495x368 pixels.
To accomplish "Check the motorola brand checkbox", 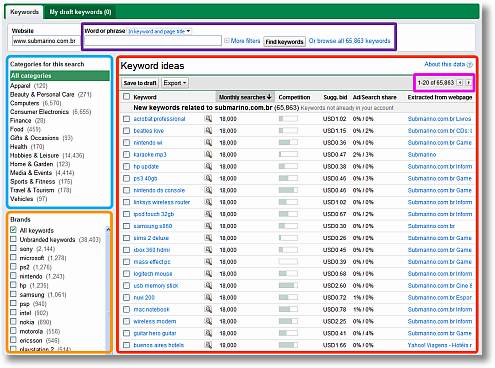I will [13, 331].
